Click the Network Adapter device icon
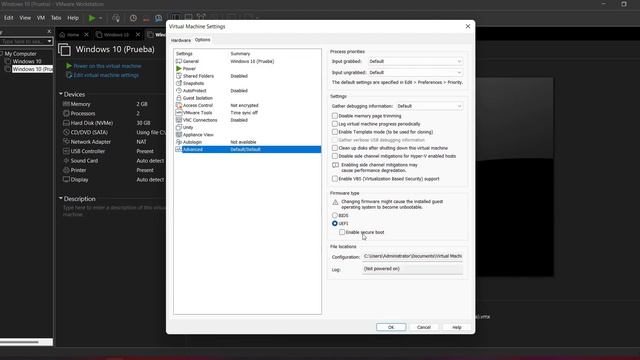The width and height of the screenshot is (640, 360). coord(66,142)
